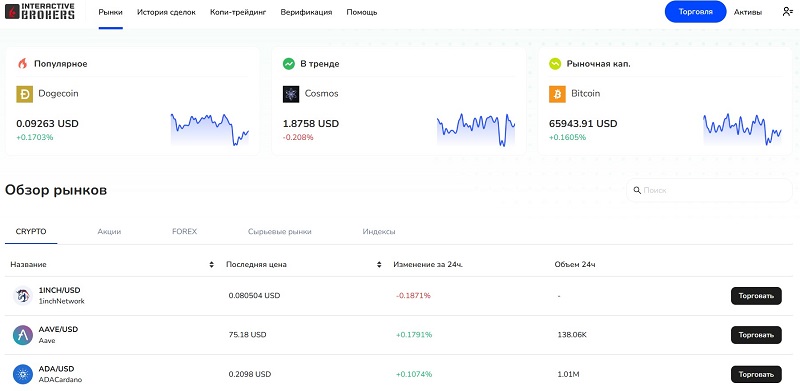This screenshot has height=391, width=800.
Task: Click the ADA/USD Cardano logo
Action: click(x=23, y=374)
